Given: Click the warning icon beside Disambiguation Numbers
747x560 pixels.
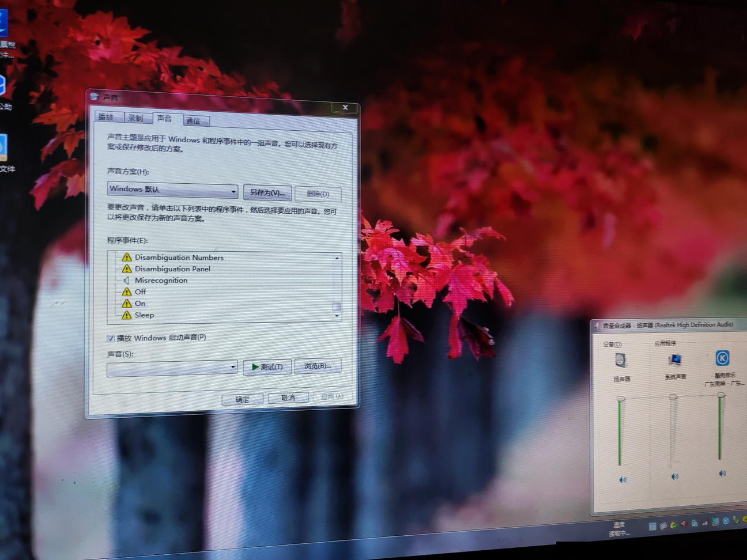Looking at the screenshot, I should tap(127, 258).
